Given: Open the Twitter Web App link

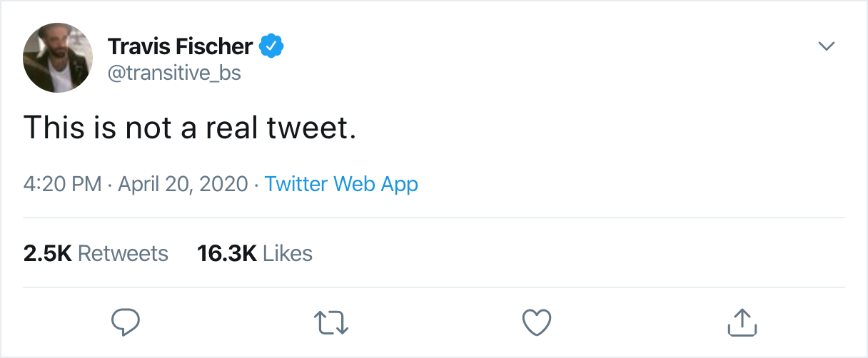Looking at the screenshot, I should tap(341, 184).
